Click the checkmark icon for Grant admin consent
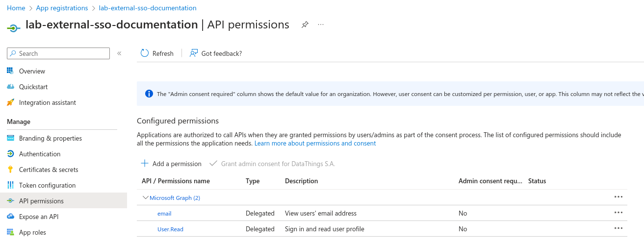This screenshot has width=644, height=244. click(x=213, y=163)
